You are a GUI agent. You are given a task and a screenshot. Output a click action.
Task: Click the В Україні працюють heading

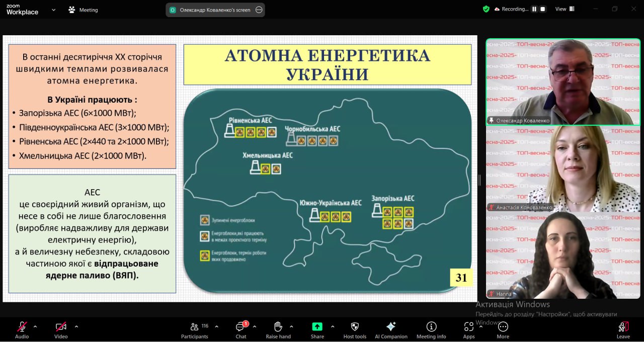click(92, 100)
